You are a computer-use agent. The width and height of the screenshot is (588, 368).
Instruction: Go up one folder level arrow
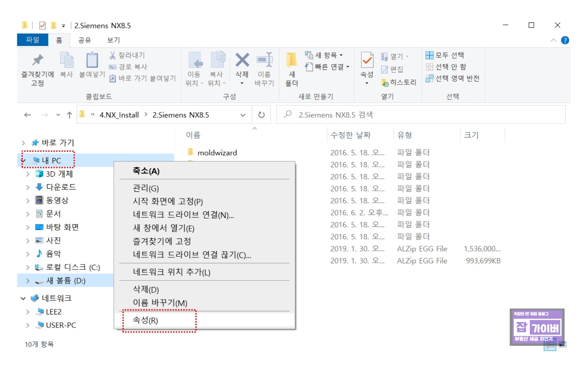[x=69, y=115]
